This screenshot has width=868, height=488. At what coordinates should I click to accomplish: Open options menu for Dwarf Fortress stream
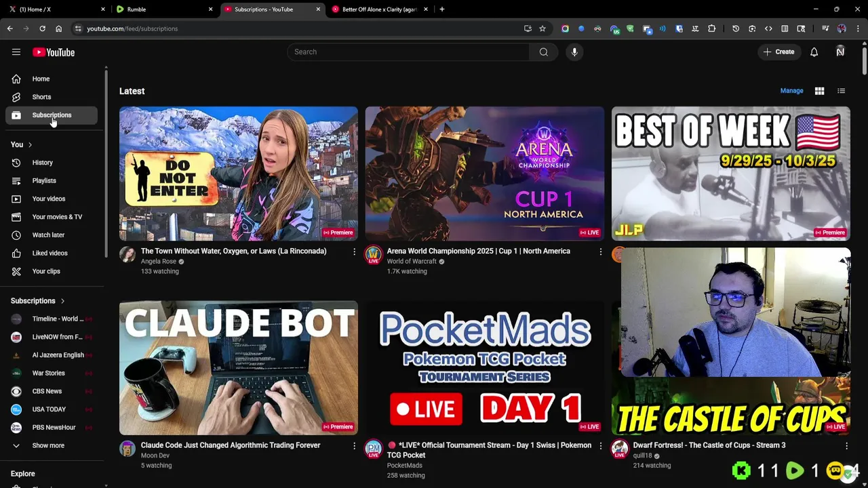click(846, 446)
